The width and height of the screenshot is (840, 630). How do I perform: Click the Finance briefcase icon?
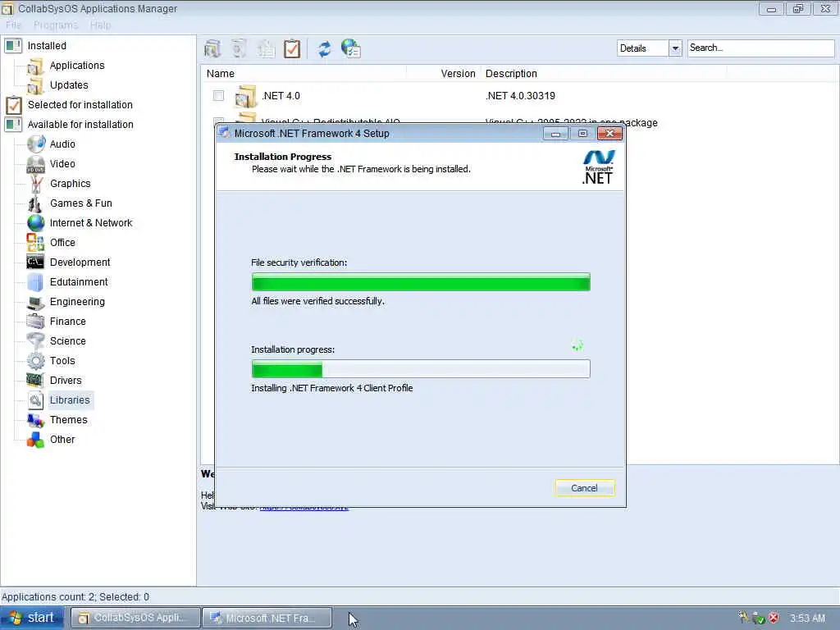(x=35, y=322)
